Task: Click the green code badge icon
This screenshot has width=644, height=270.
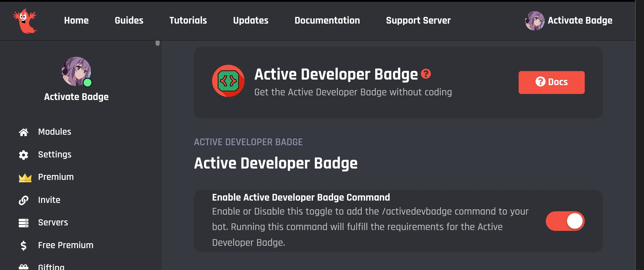Action: 228,81
